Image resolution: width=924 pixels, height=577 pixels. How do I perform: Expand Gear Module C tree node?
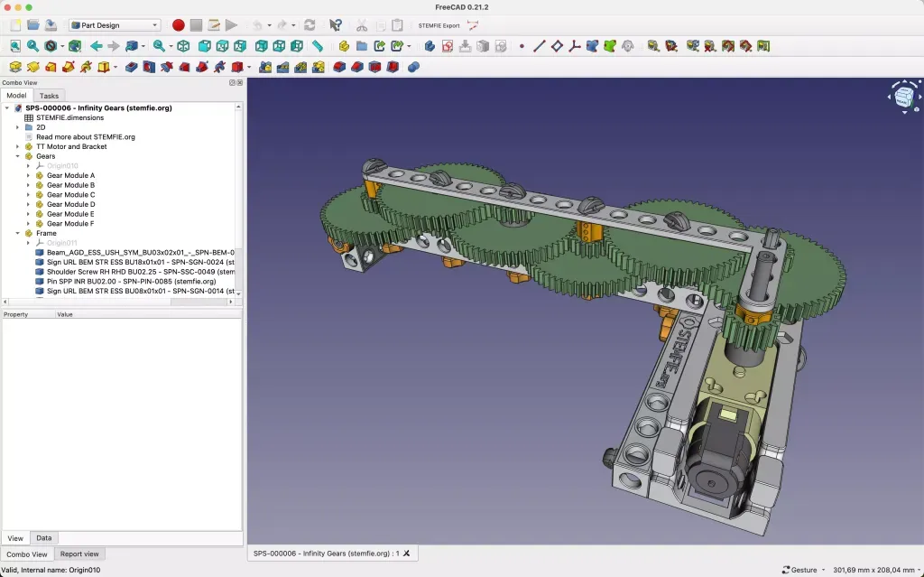pyautogui.click(x=28, y=195)
